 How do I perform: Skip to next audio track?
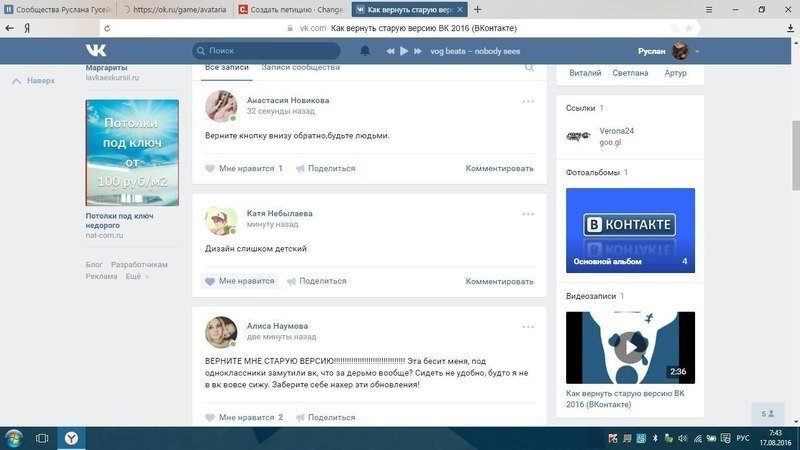click(x=416, y=50)
